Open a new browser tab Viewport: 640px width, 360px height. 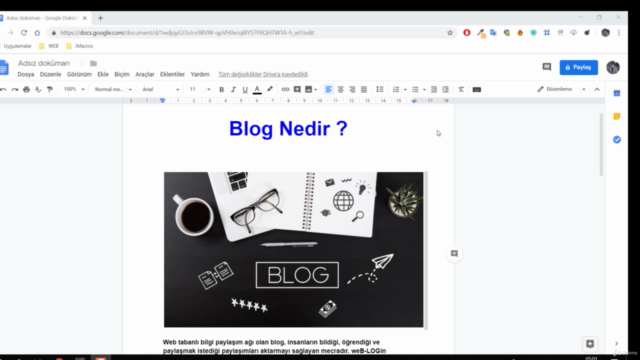pyautogui.click(x=100, y=18)
